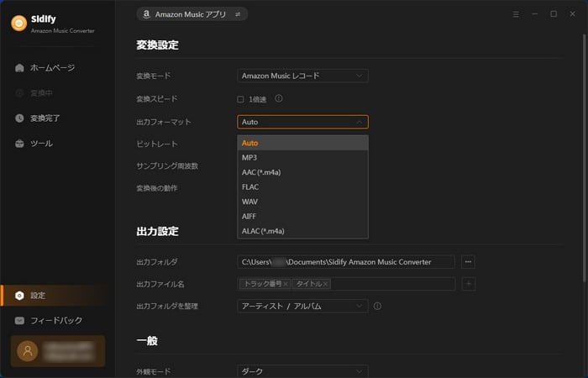
Task: Click the 出力設定 heading
Action: pos(158,231)
